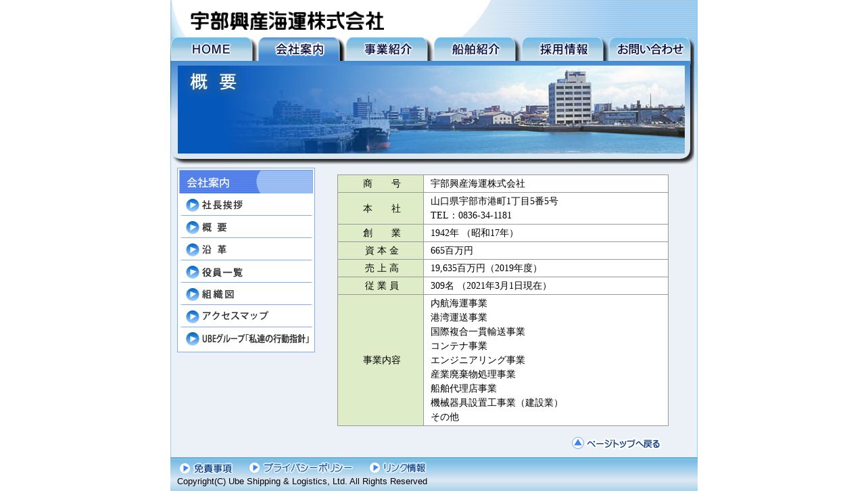Switch to the 事業紹介 tab
The image size is (868, 491).
pos(387,49)
